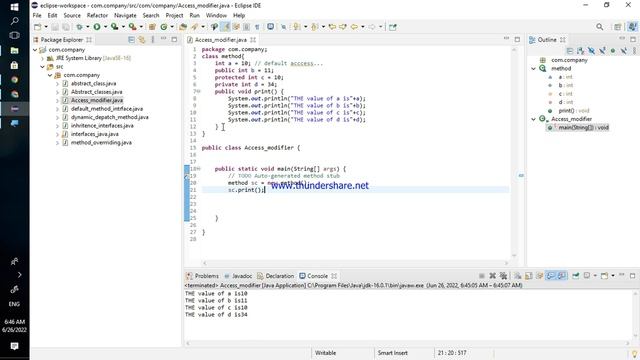Collapse the src folder node
The height and width of the screenshot is (360, 640).
click(x=42, y=67)
